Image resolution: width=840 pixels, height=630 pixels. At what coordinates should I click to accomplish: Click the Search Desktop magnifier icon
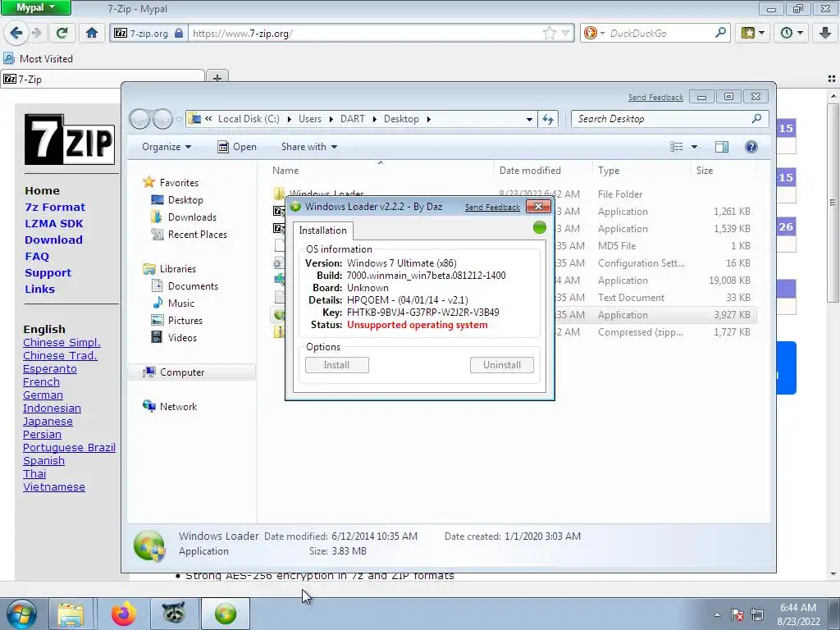pos(756,118)
